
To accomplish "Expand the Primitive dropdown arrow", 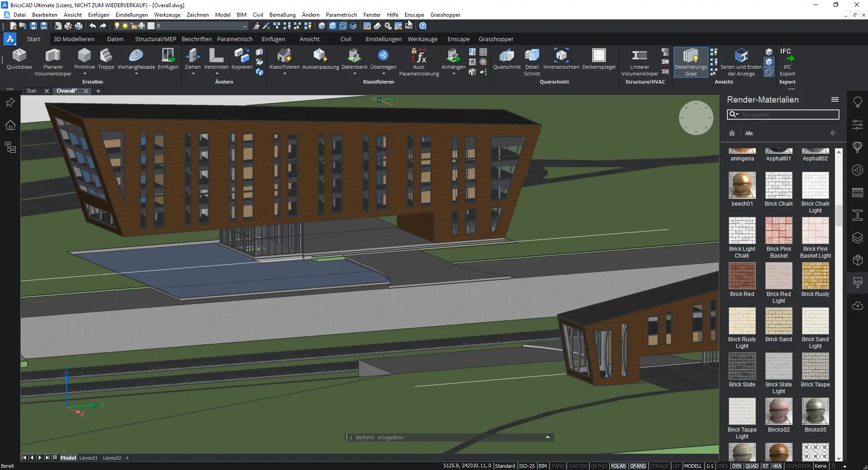I will [85, 74].
